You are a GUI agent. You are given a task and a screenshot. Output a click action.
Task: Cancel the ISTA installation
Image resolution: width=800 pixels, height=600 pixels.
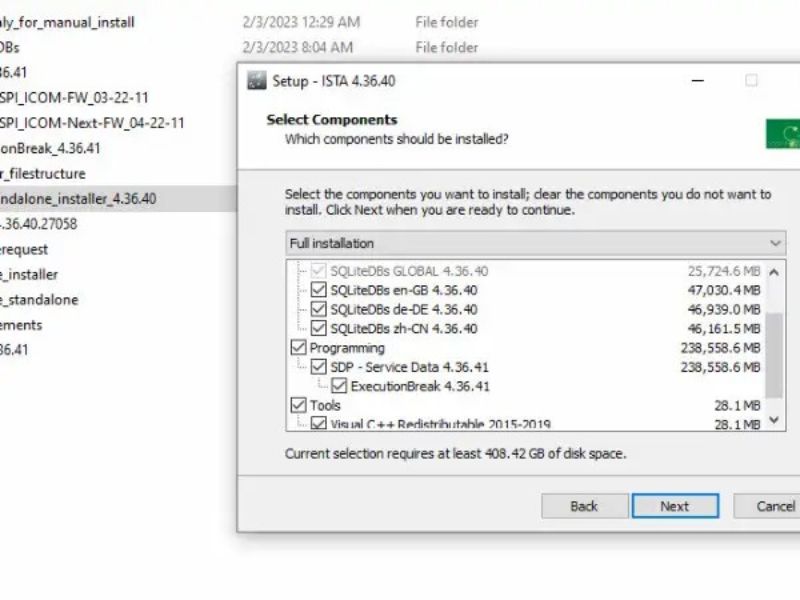772,506
